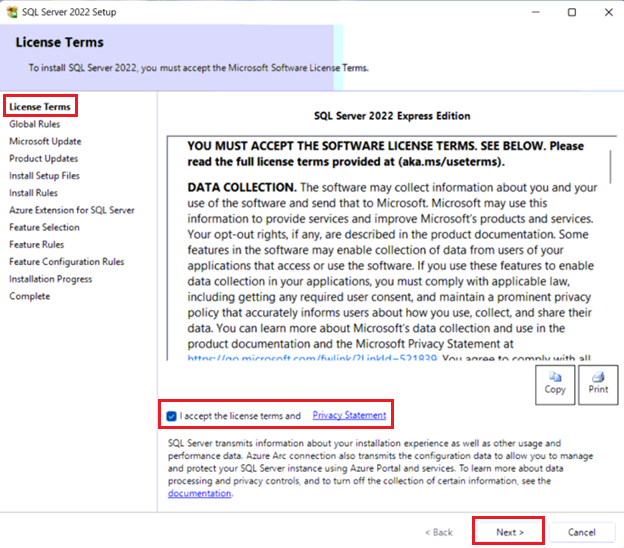Select Complete step in the list
Image resolution: width=624 pixels, height=548 pixels.
(x=30, y=296)
